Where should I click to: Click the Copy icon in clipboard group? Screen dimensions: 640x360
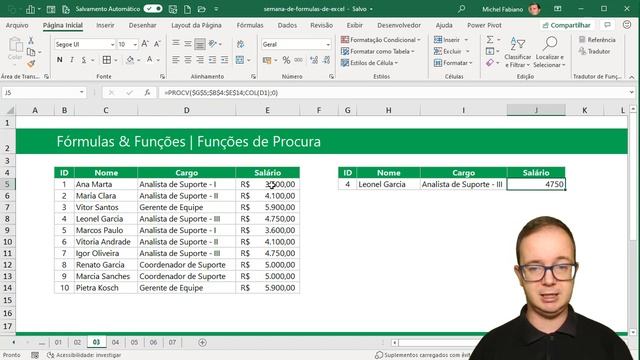tap(31, 52)
